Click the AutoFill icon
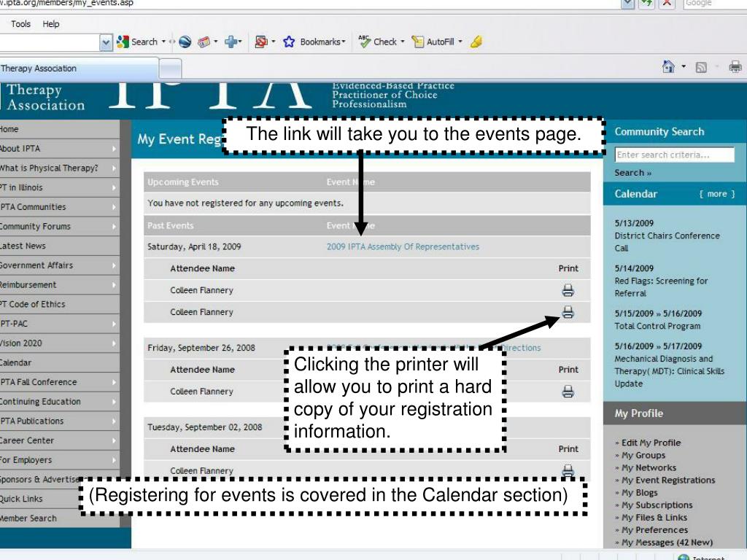 click(418, 42)
